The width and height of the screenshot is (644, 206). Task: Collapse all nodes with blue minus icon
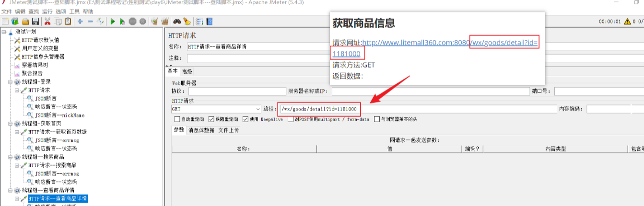[90, 21]
